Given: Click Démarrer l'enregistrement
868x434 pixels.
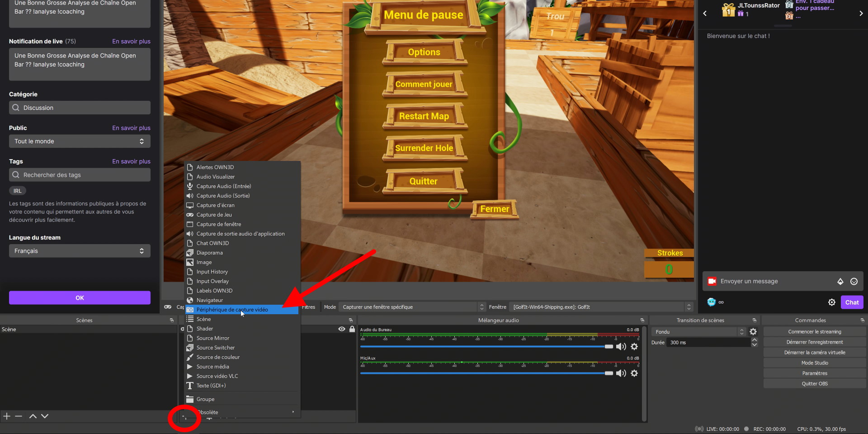Looking at the screenshot, I should coord(815,342).
